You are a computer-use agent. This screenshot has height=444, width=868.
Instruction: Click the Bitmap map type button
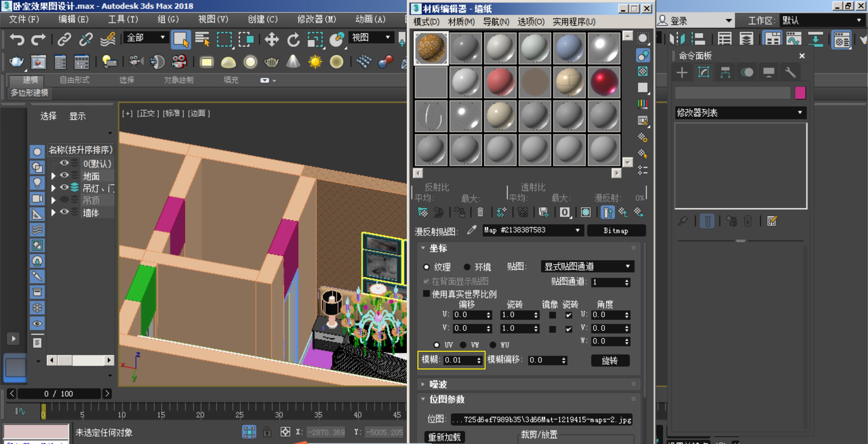pos(616,231)
